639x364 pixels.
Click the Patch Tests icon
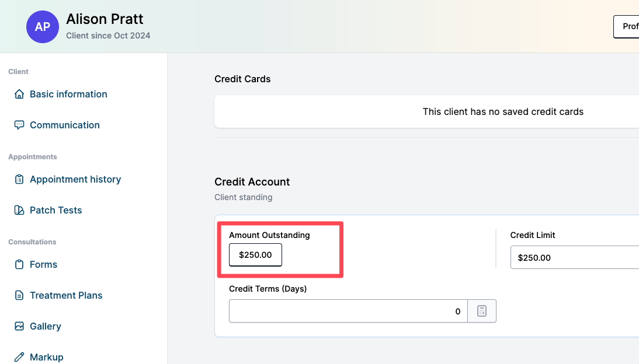click(x=19, y=210)
